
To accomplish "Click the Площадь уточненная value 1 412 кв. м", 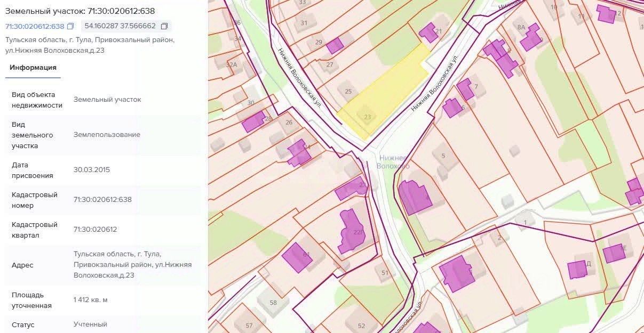I will click(91, 300).
